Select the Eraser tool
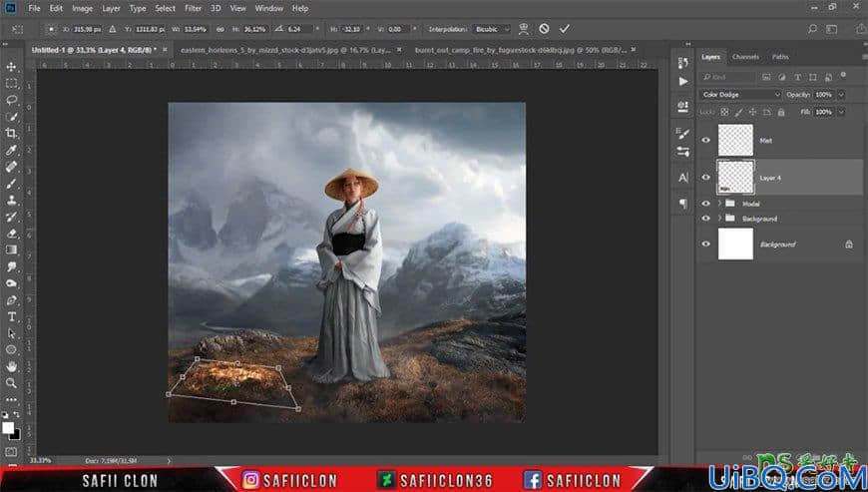The width and height of the screenshot is (868, 492). 11,233
